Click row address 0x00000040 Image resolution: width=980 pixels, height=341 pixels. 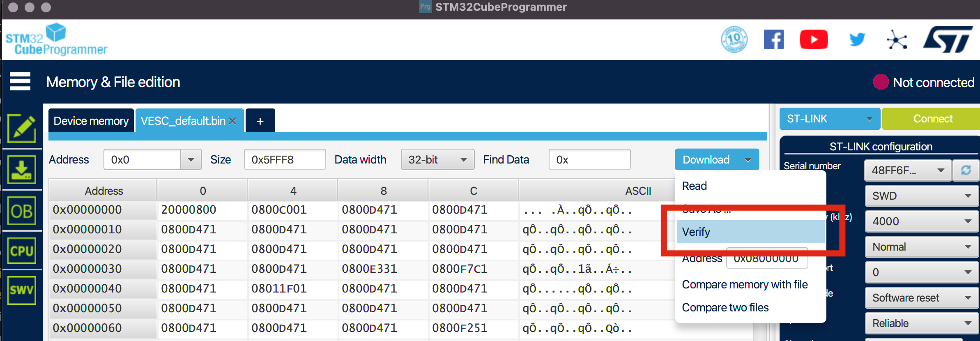(x=104, y=288)
